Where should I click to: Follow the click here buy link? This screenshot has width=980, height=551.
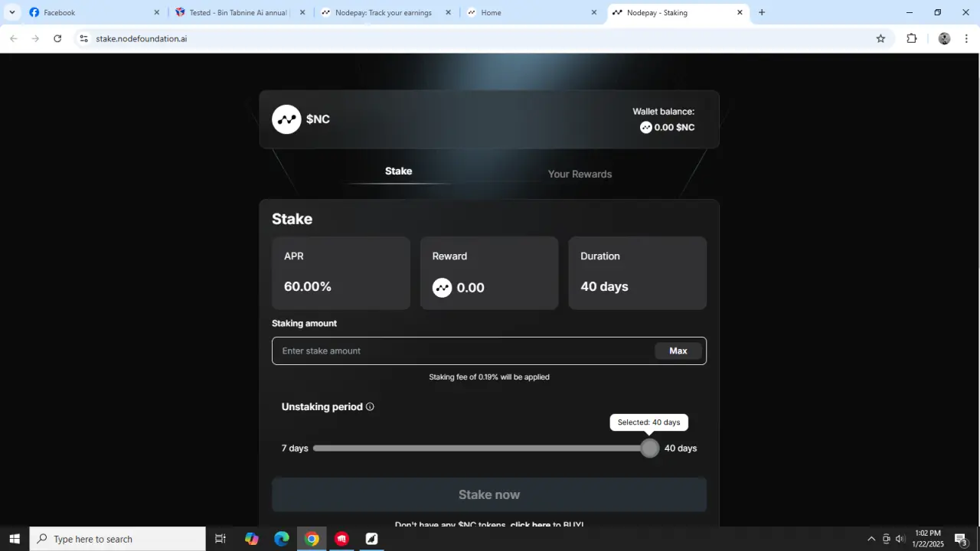click(x=531, y=525)
